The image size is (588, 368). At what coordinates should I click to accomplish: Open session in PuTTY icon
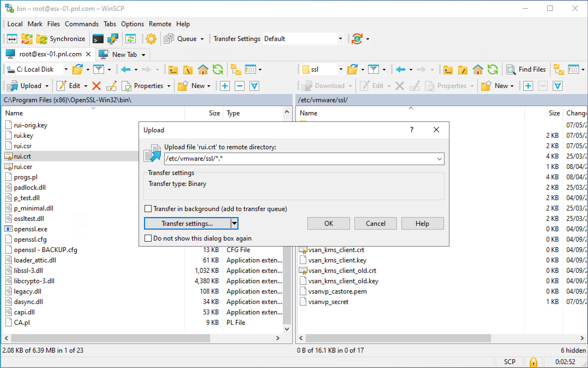pyautogui.click(x=113, y=39)
